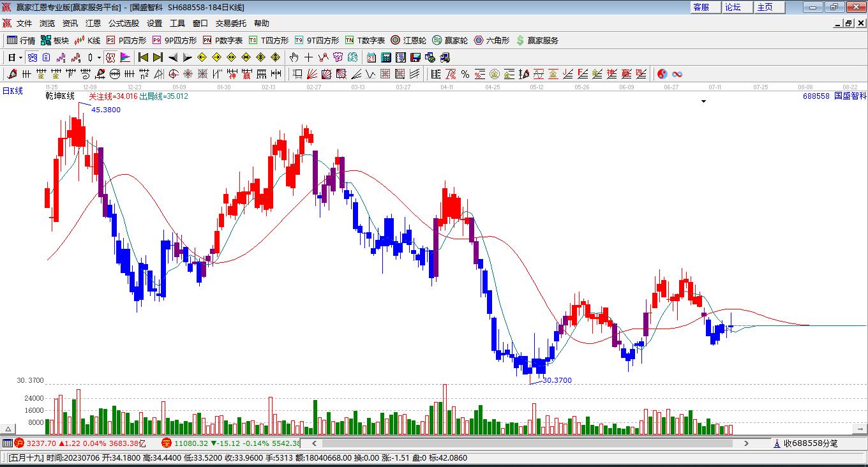The image size is (868, 467).
Task: Open the 9P四方形 tool
Action: click(174, 40)
